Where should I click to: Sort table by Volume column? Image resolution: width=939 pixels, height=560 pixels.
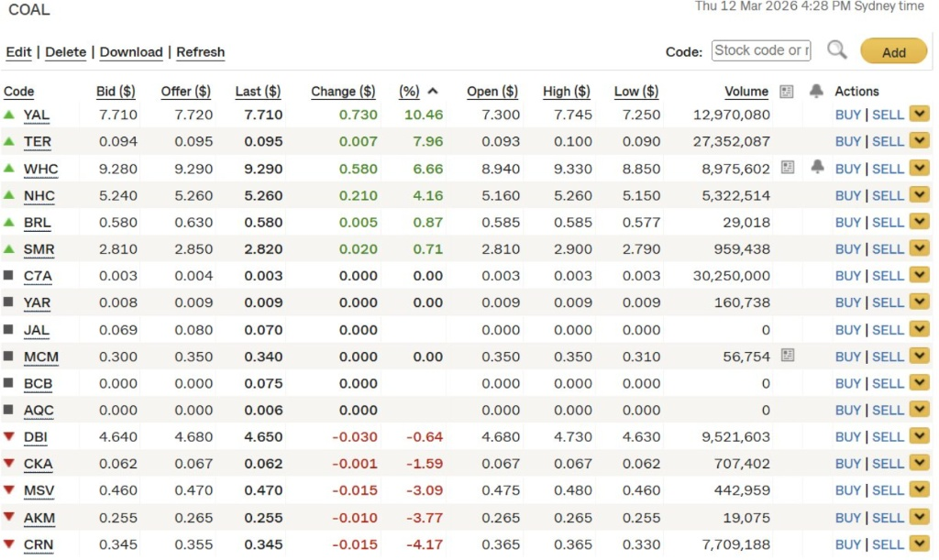click(x=746, y=92)
